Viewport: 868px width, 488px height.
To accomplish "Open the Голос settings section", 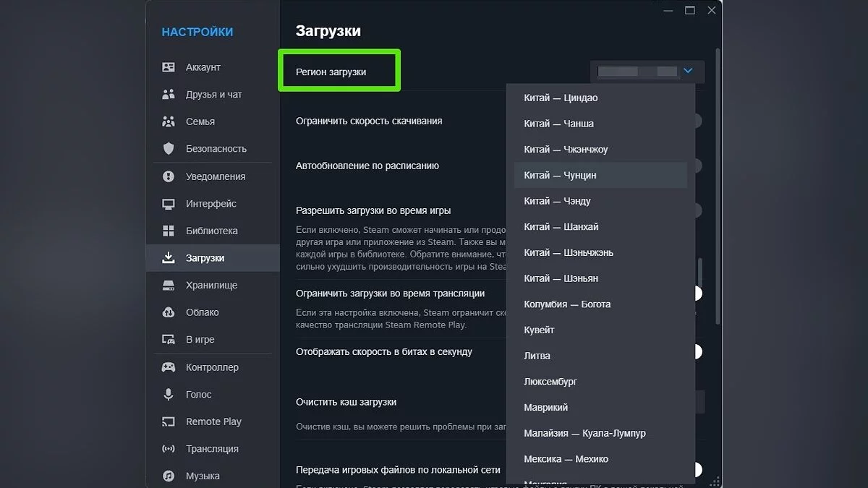I will tap(213, 394).
